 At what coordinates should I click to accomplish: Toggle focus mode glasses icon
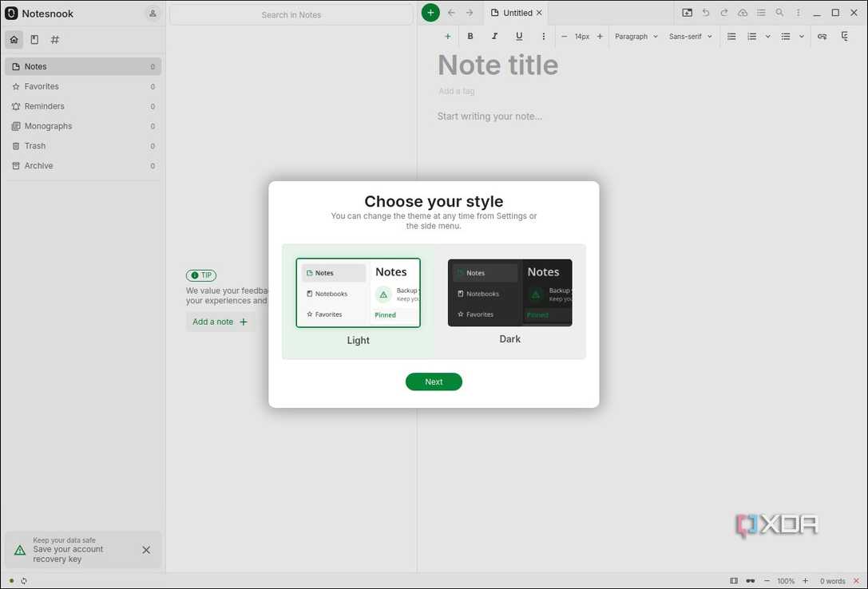tap(750, 581)
